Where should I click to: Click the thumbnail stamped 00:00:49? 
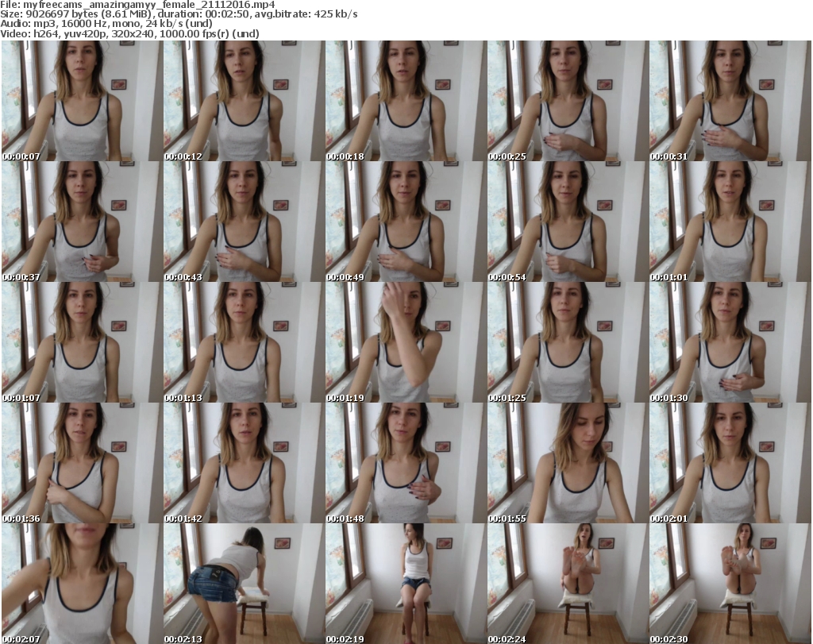click(405, 222)
